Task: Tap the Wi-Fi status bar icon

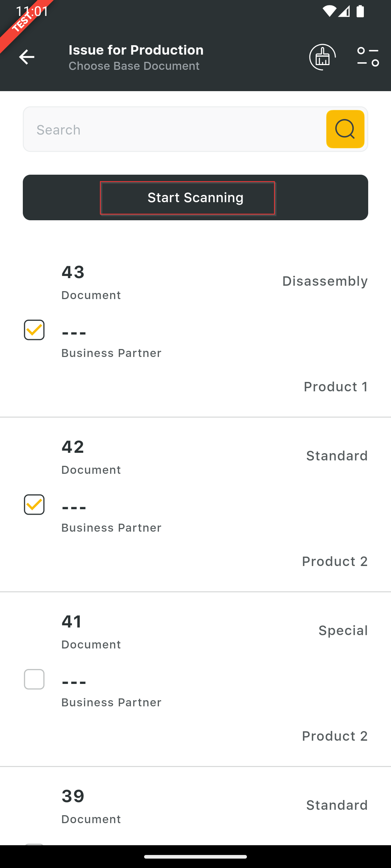Action: coord(329,12)
